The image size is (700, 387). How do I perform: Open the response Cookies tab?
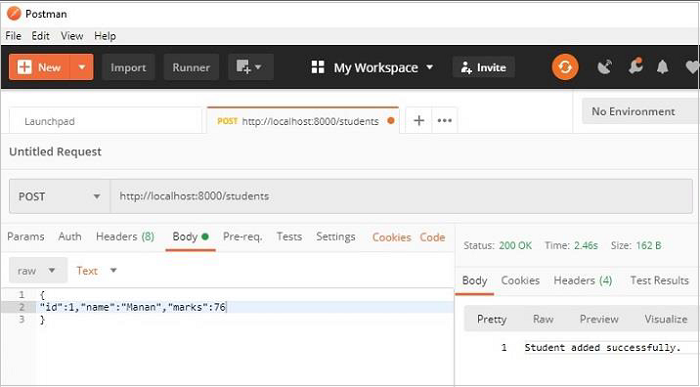coord(520,281)
